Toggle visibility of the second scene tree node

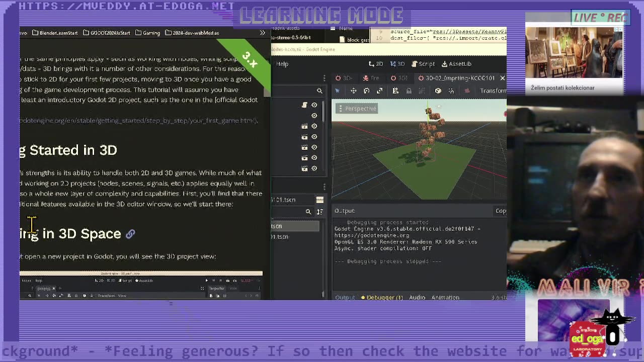tap(314, 116)
